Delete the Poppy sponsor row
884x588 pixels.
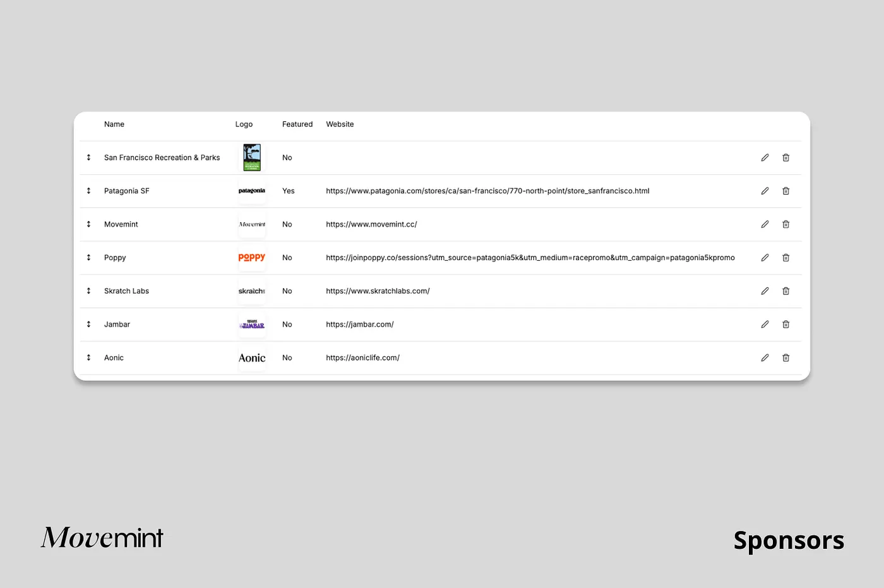(786, 258)
